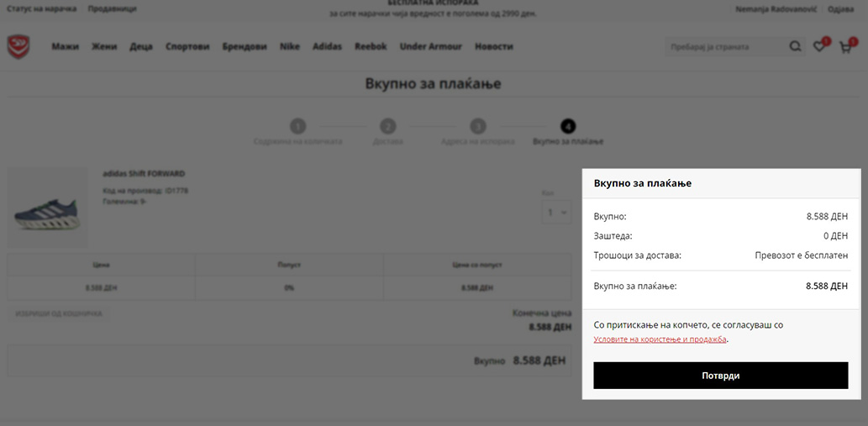Open the wishlist heart icon
The image size is (868, 426).
click(818, 47)
